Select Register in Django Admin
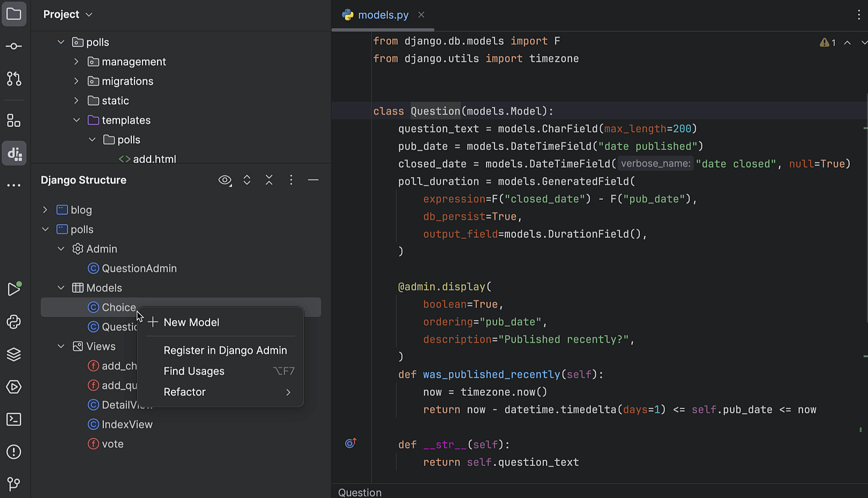868x498 pixels. pyautogui.click(x=225, y=350)
